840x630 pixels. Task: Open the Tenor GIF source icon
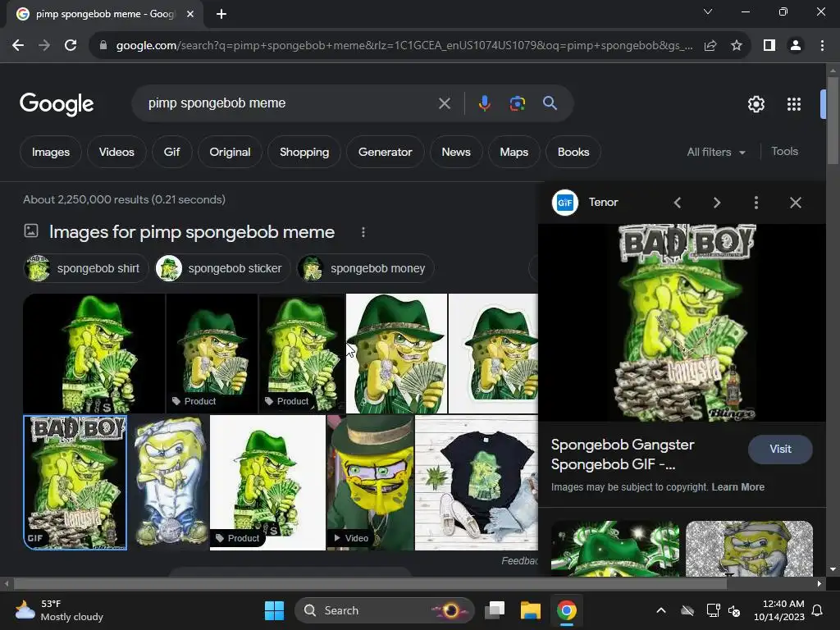click(565, 203)
